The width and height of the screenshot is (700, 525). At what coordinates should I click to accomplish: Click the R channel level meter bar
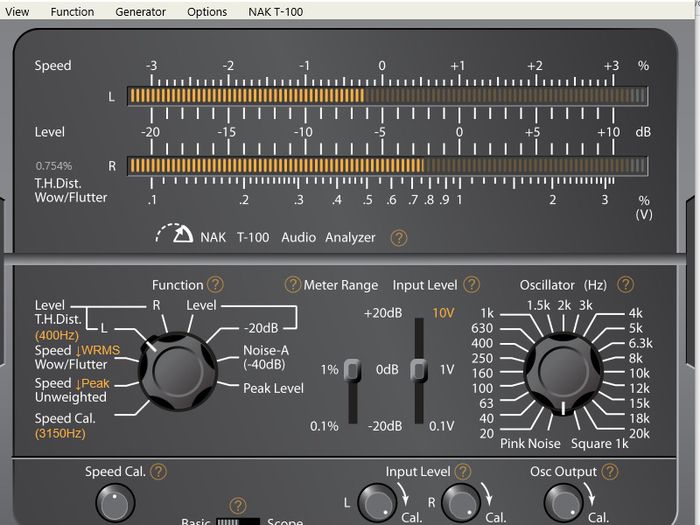click(x=388, y=166)
